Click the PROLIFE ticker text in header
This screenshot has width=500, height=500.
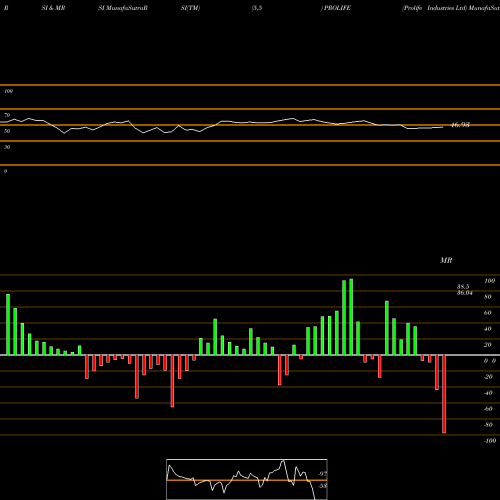tap(337, 8)
